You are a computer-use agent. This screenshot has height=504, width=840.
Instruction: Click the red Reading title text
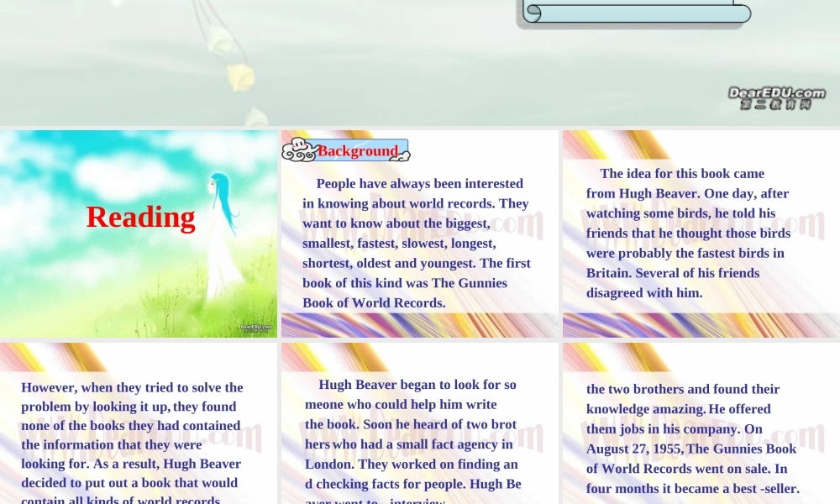[x=140, y=218]
